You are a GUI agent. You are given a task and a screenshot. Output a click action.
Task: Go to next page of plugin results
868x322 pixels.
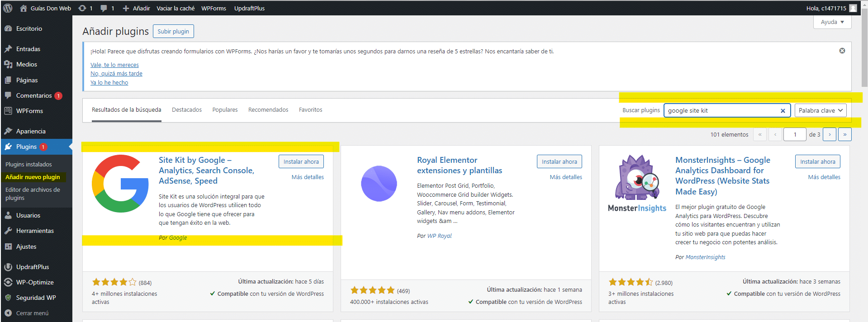829,134
